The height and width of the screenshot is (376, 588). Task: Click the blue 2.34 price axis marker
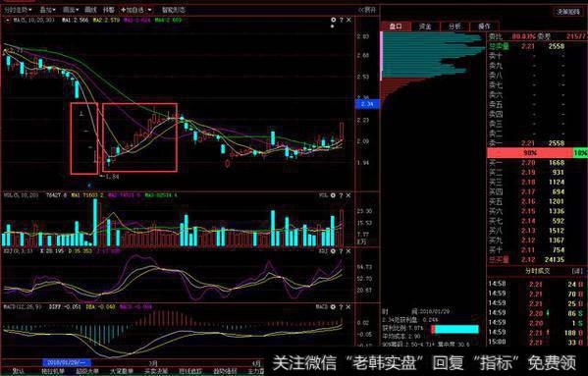pyautogui.click(x=367, y=104)
